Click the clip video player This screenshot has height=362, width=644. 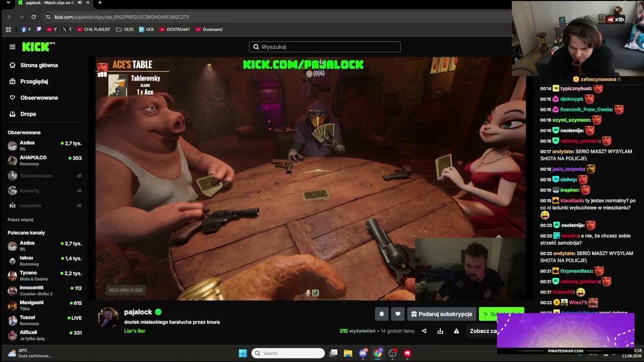coord(310,178)
